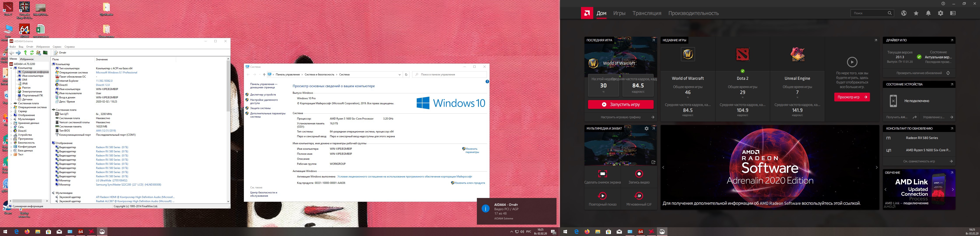Open the Трансляция tab in Radeon Software
Viewport: 980px width, 236px height.
(647, 13)
